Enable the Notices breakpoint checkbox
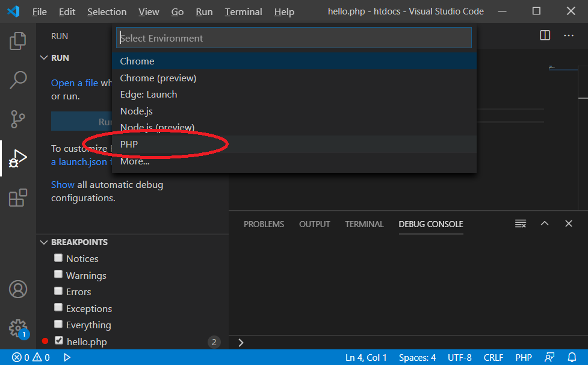588x365 pixels. click(x=58, y=258)
